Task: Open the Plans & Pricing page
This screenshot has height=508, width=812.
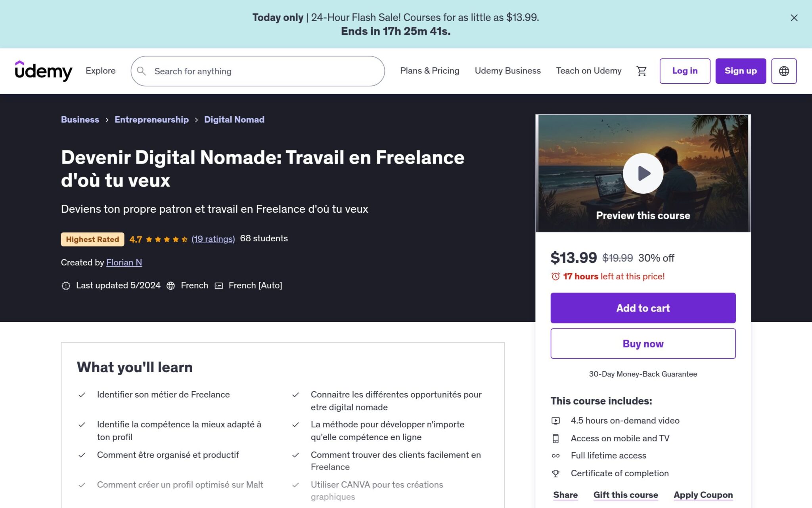Action: coord(429,71)
